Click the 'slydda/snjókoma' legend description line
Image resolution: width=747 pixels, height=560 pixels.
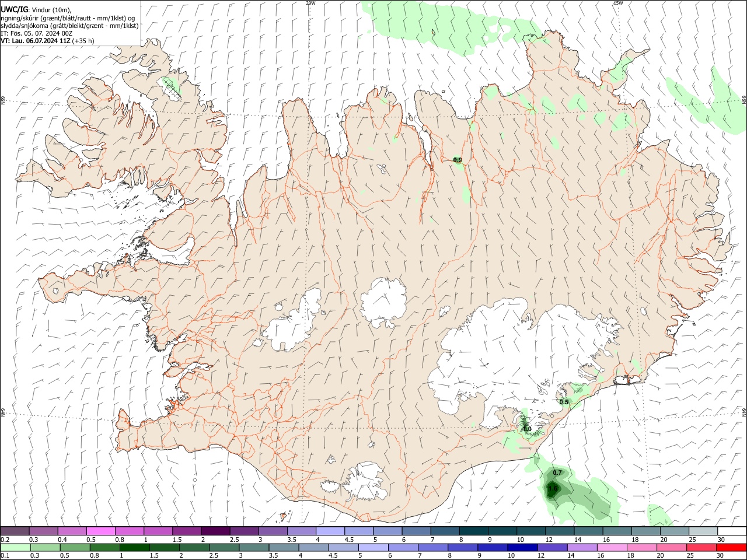pyautogui.click(x=69, y=26)
